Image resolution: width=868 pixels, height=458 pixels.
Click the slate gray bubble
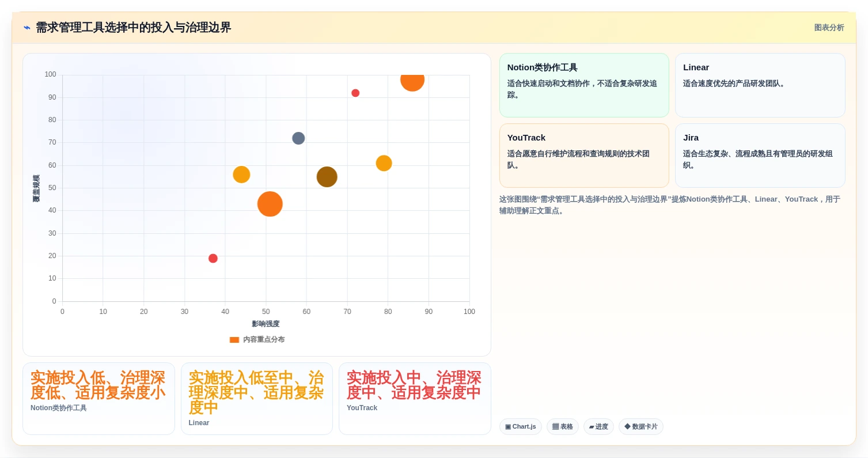click(298, 138)
